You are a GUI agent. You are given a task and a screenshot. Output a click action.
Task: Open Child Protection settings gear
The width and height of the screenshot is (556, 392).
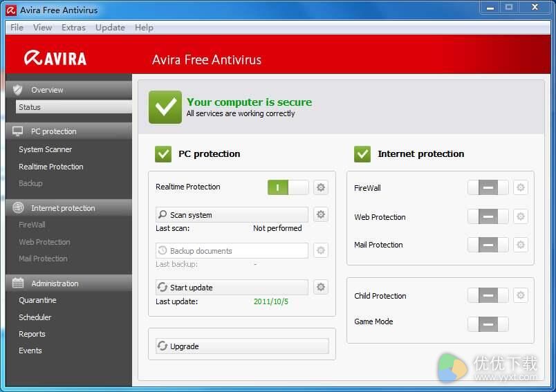[520, 295]
